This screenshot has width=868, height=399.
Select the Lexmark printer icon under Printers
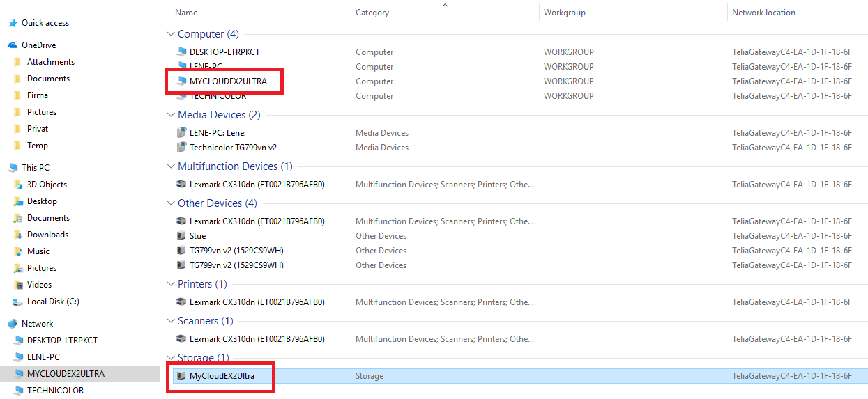click(182, 302)
